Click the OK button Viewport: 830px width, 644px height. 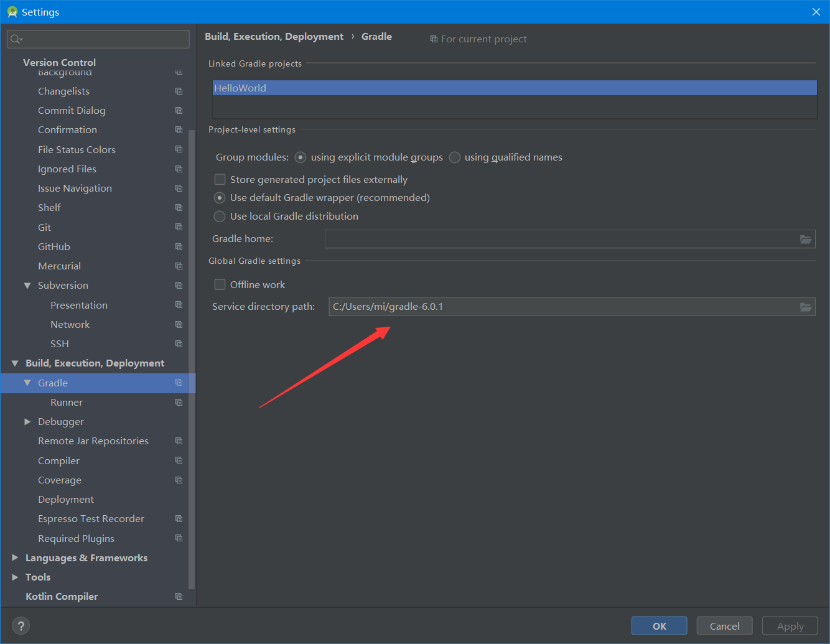point(659,626)
